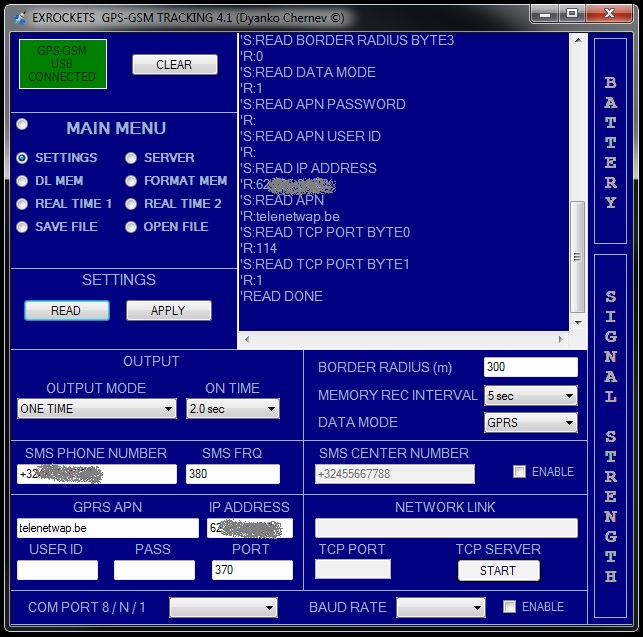This screenshot has width=643, height=637.
Task: Click the log horizontal scroll right arrow
Action: click(561, 340)
